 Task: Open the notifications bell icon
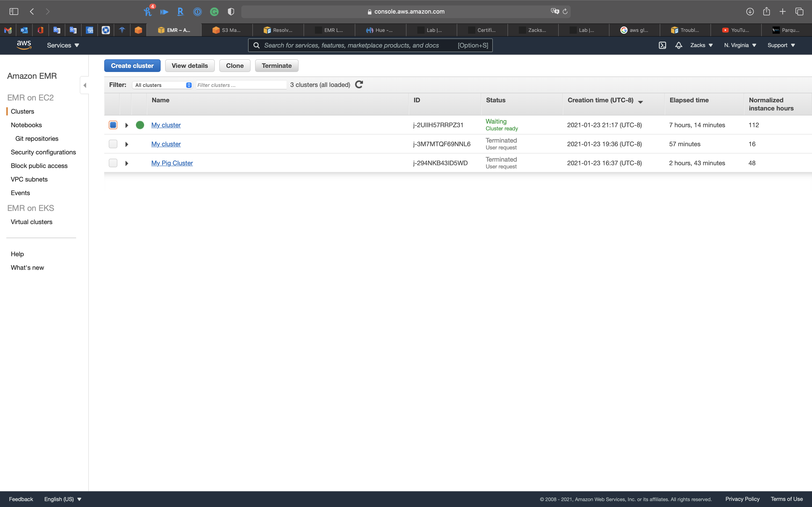[679, 45]
